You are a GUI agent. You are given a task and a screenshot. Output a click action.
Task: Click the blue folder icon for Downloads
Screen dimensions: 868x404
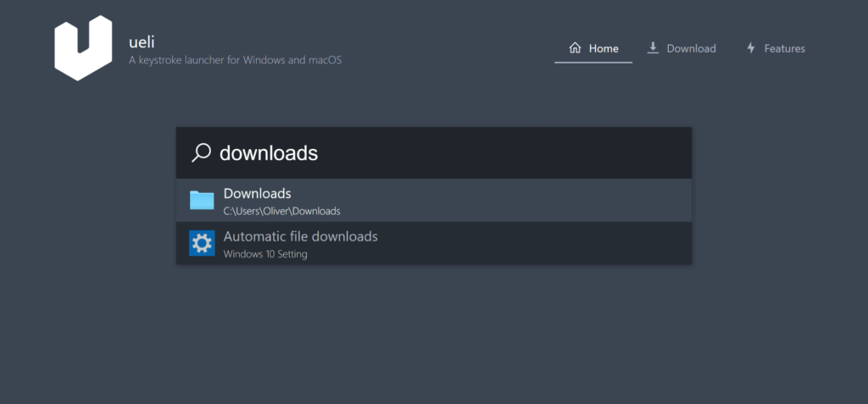coord(202,200)
